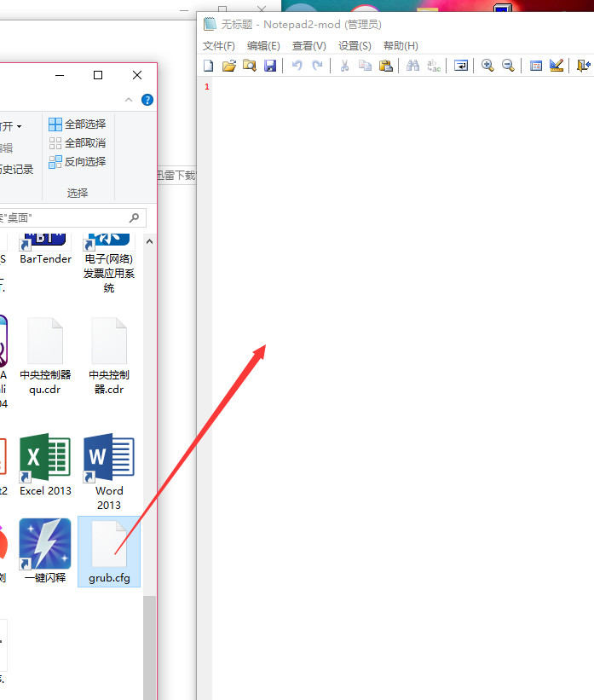Click 反向选择 in Explorer ribbon
Screen dimensions: 594x700
(78, 162)
